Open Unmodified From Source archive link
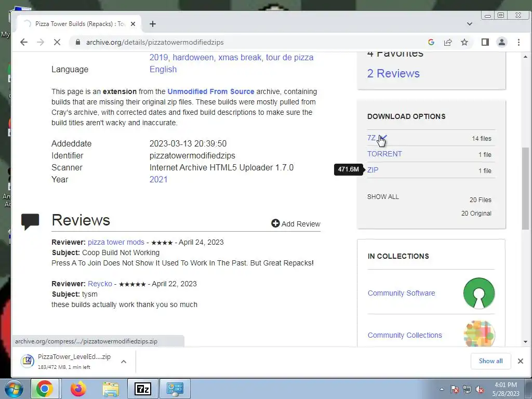Image resolution: width=532 pixels, height=399 pixels. 211,91
